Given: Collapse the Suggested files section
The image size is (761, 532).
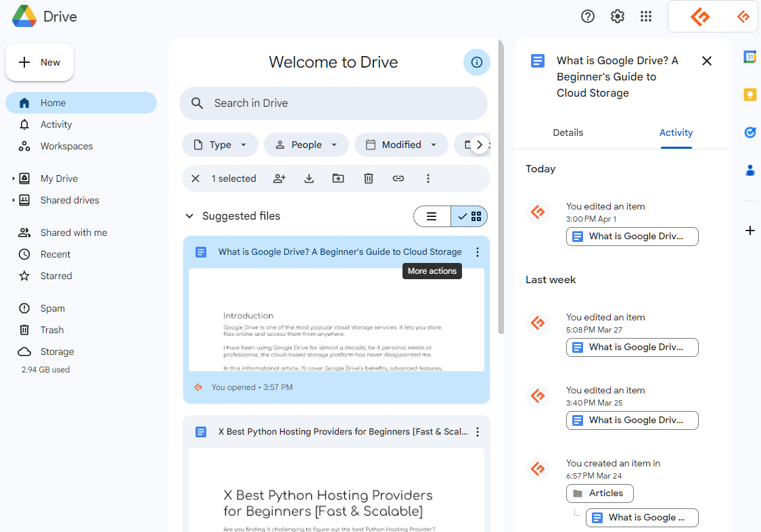Looking at the screenshot, I should 189,216.
